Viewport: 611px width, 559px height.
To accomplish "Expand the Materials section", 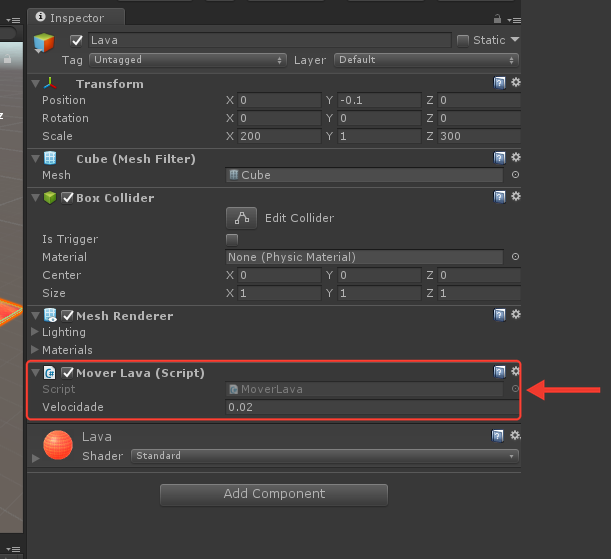I will point(35,350).
